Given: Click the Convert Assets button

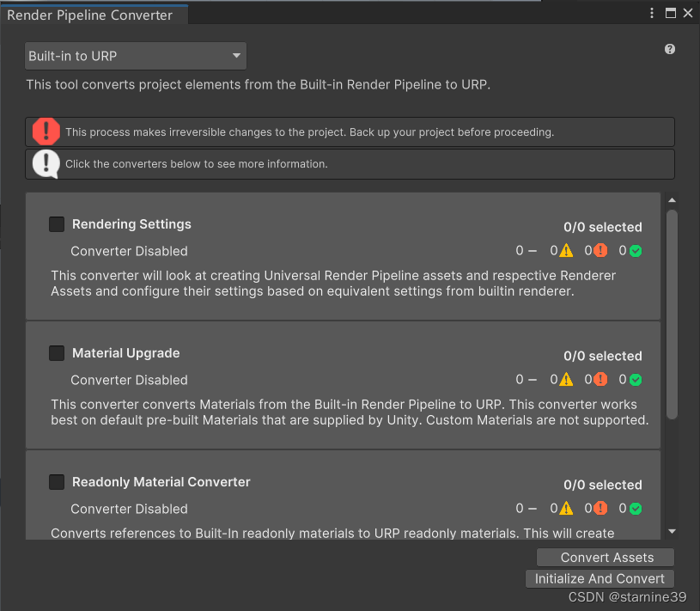Looking at the screenshot, I should 606,558.
